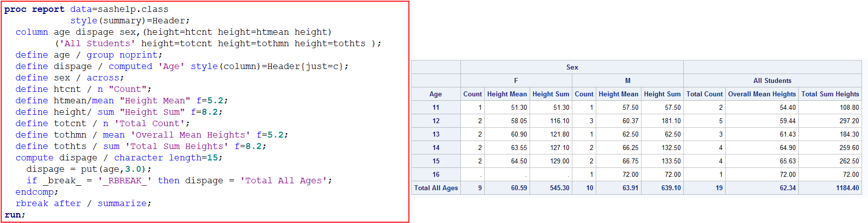Image resolution: width=868 pixels, height=223 pixels.
Task: Click the F header under Sex
Action: click(x=516, y=80)
